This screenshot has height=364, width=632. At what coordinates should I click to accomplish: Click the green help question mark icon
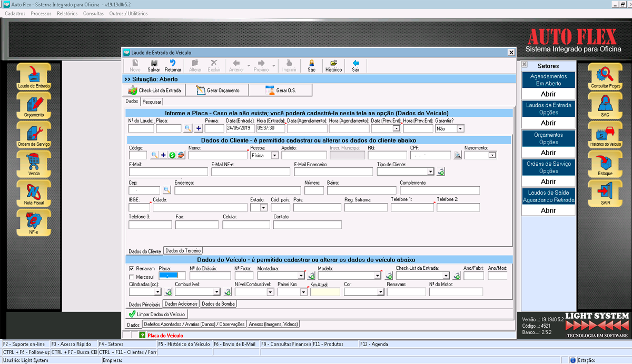(142, 335)
